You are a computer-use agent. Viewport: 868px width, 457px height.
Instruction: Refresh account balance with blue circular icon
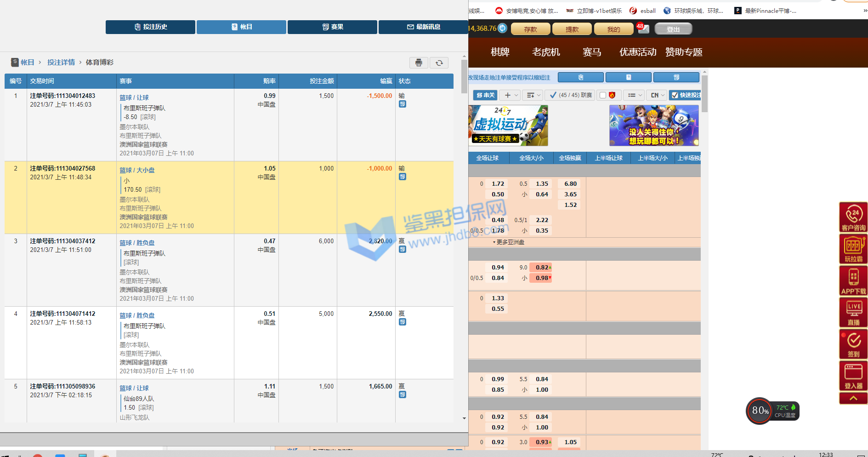coord(502,29)
